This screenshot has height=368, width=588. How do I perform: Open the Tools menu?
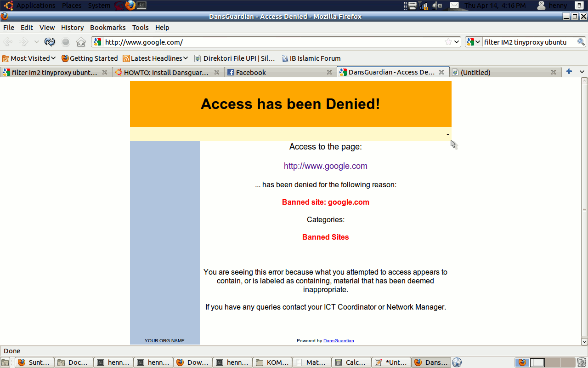(140, 28)
